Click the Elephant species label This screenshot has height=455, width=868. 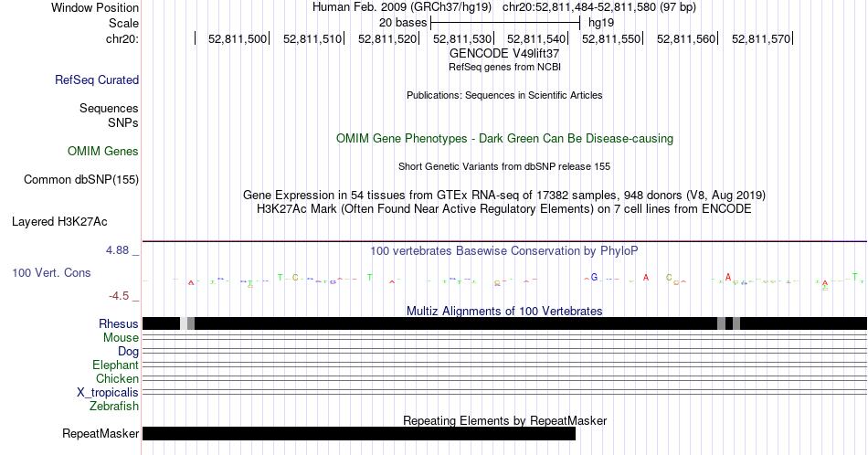115,365
